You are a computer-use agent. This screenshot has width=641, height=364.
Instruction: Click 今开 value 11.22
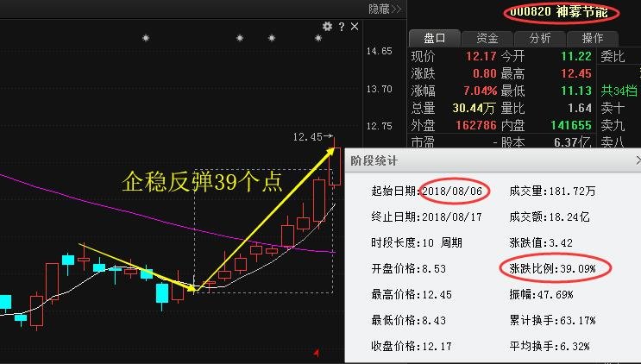576,56
